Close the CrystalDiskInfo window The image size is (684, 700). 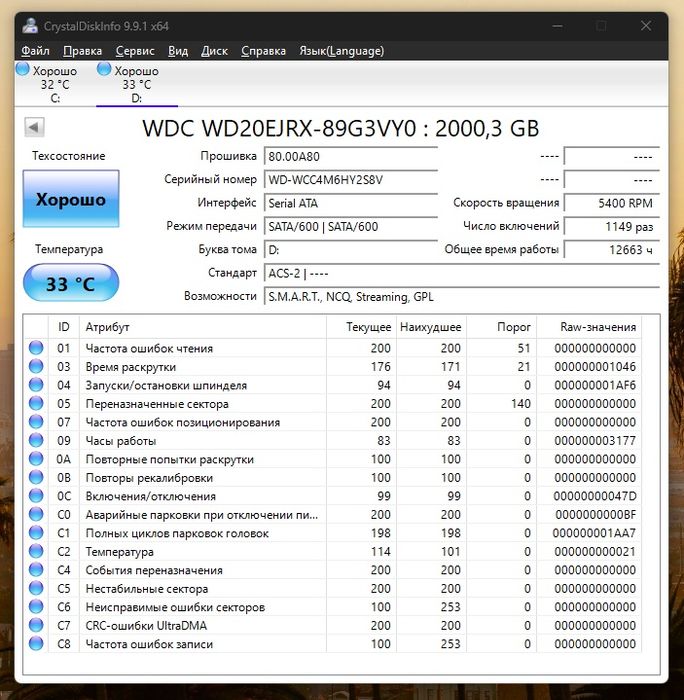(x=646, y=26)
